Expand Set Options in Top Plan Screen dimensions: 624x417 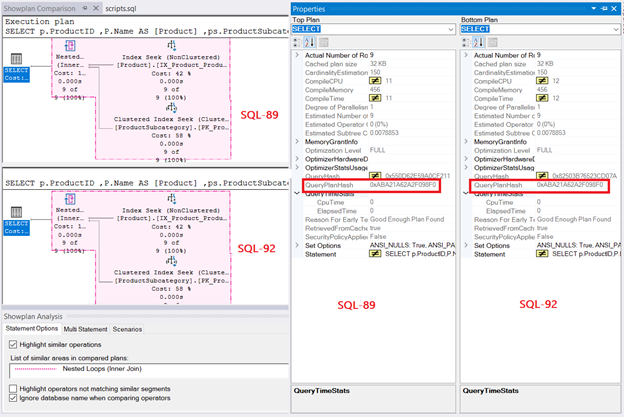[297, 245]
